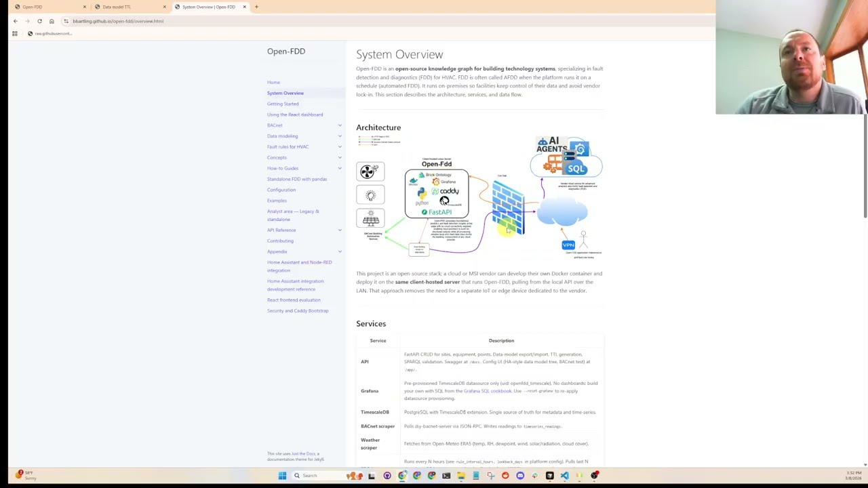
Task: Close the System Overview tab
Action: coord(244,7)
